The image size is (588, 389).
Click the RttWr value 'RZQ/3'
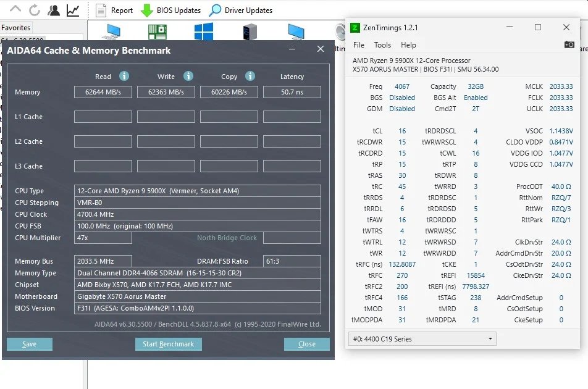tap(561, 209)
